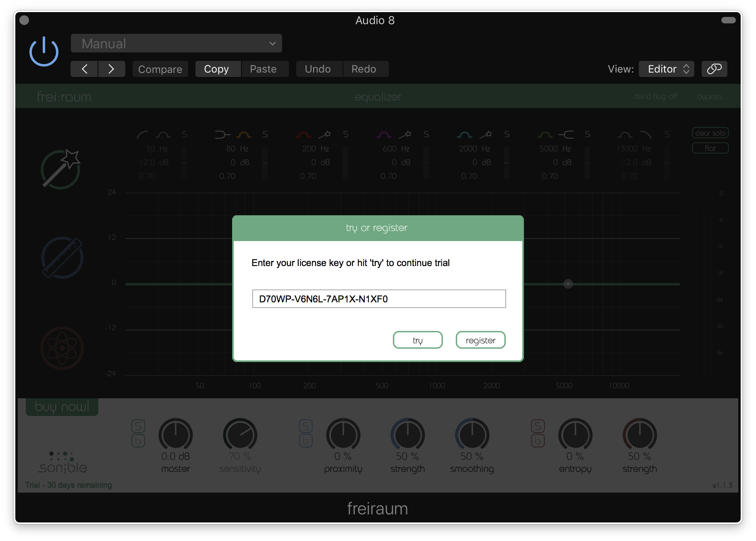Select bell filter shape for 13000 Hz band
Screen dimensions: 756x541
(x=625, y=134)
